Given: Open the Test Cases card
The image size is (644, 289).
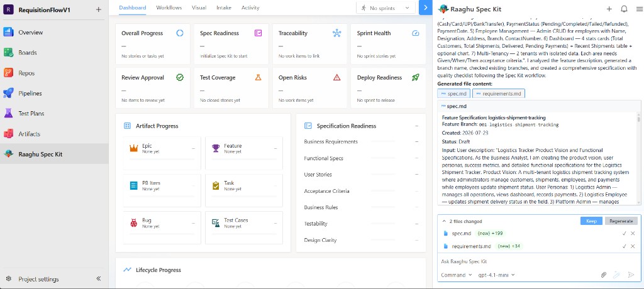Looking at the screenshot, I should coord(244,228).
